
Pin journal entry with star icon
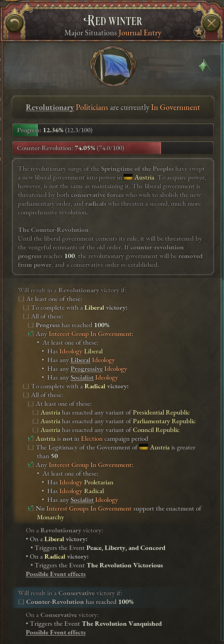(x=199, y=32)
